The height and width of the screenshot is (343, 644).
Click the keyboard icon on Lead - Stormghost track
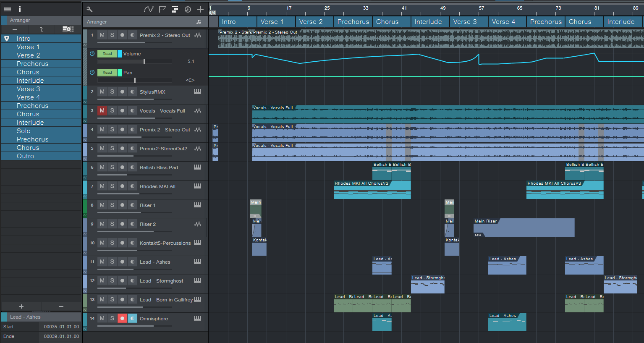point(197,281)
